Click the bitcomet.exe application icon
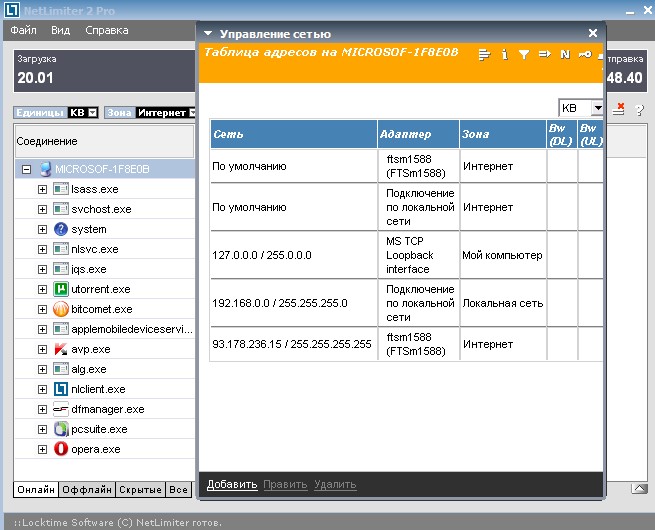Image resolution: width=655 pixels, height=530 pixels. (x=61, y=309)
